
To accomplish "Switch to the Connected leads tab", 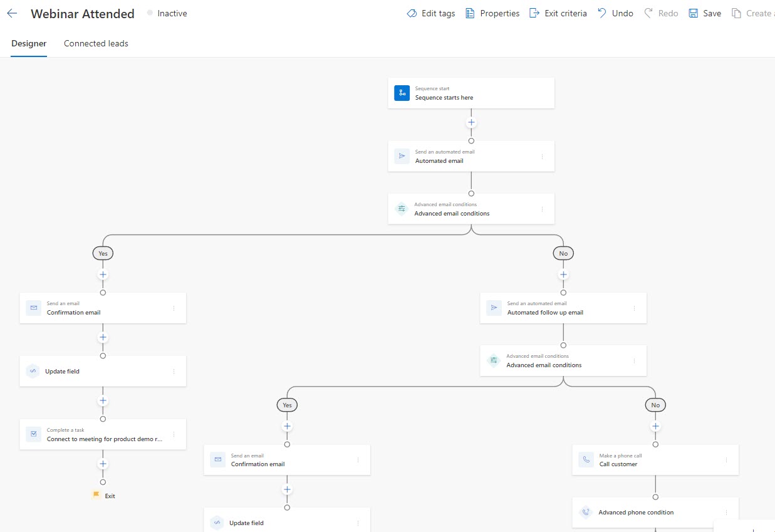I will (x=96, y=43).
